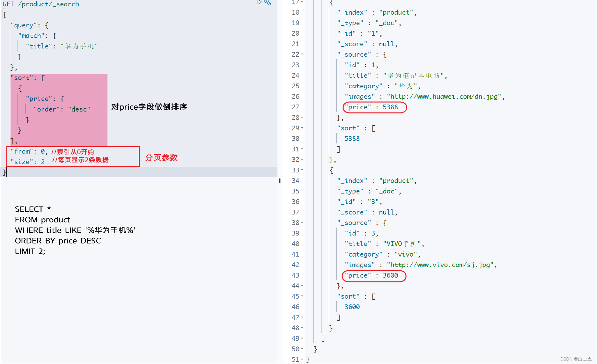This screenshot has height=364, width=597.
Task: Open the wrench request options icon
Action: [x=268, y=3]
